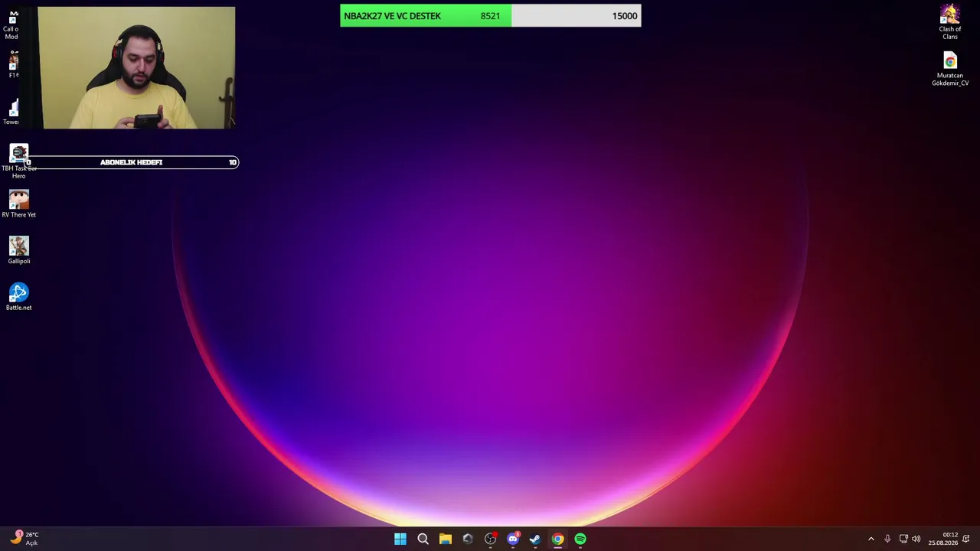Screen dimensions: 980x551
Task: Switch to Google Chrome on the taskbar
Action: click(558, 539)
